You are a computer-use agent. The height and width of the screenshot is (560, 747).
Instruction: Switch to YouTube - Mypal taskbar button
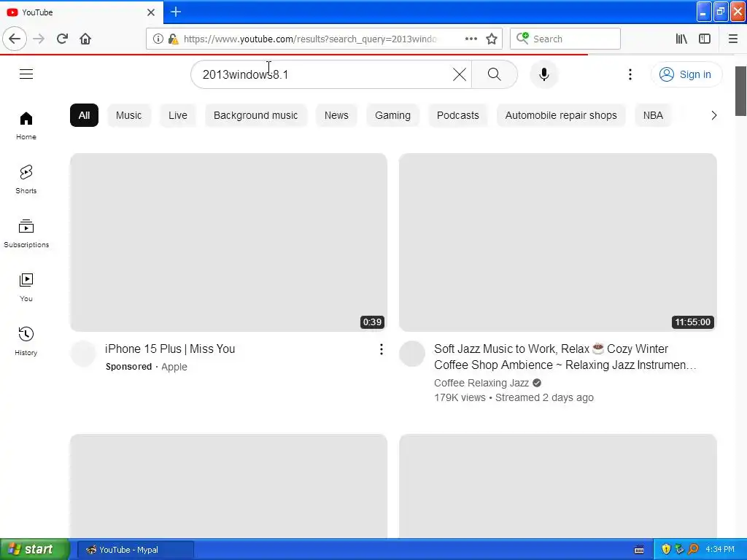(136, 550)
